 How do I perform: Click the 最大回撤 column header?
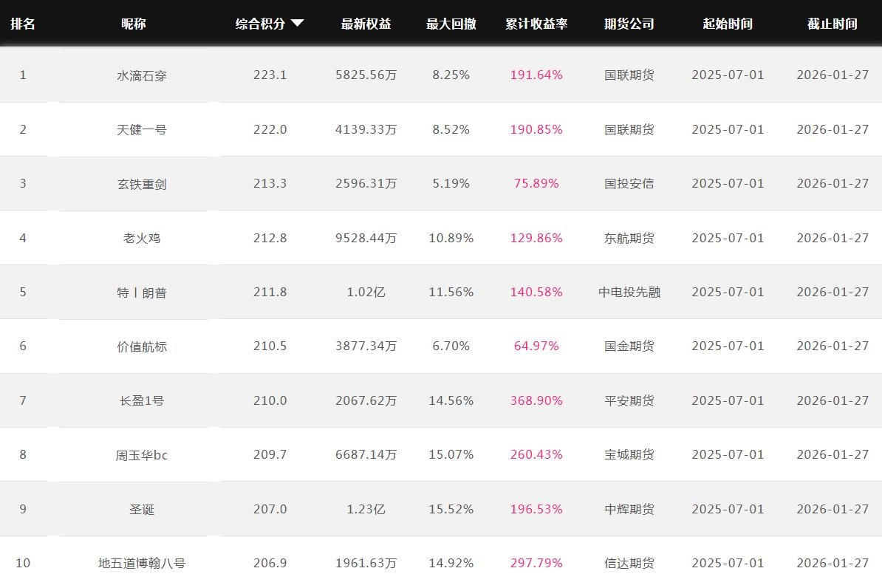(451, 24)
